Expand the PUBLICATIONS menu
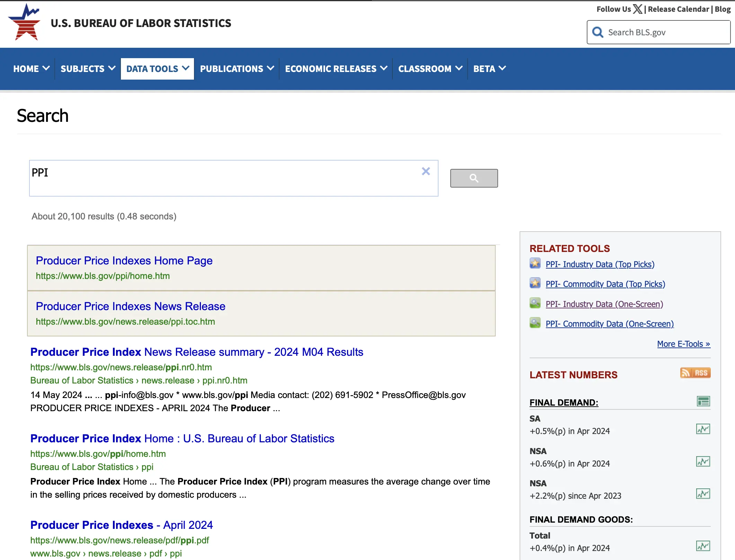 [237, 69]
